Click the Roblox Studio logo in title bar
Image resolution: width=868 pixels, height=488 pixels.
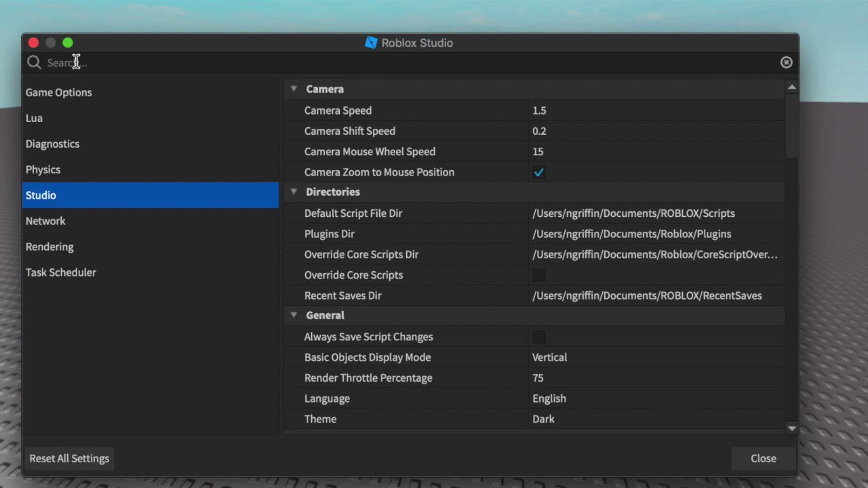pyautogui.click(x=371, y=43)
